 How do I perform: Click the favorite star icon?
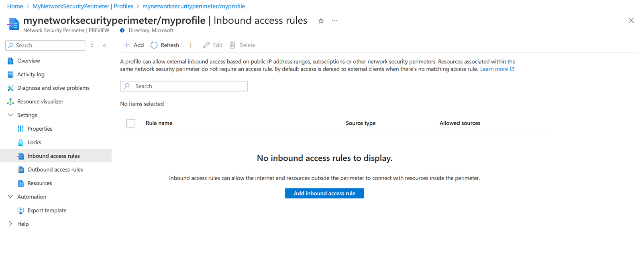click(321, 21)
